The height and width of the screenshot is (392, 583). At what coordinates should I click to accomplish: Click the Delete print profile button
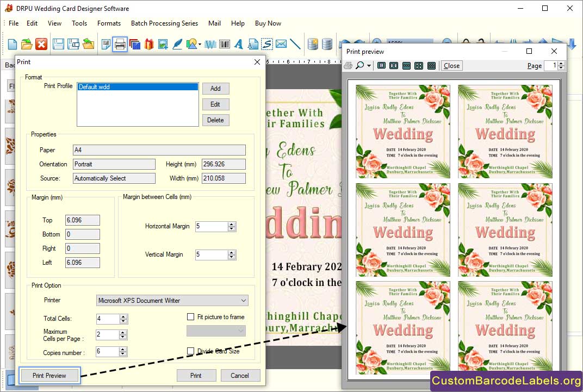click(x=216, y=120)
